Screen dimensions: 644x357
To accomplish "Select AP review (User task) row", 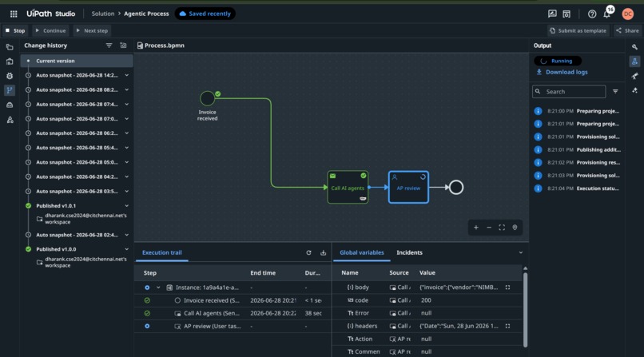I will (233, 326).
